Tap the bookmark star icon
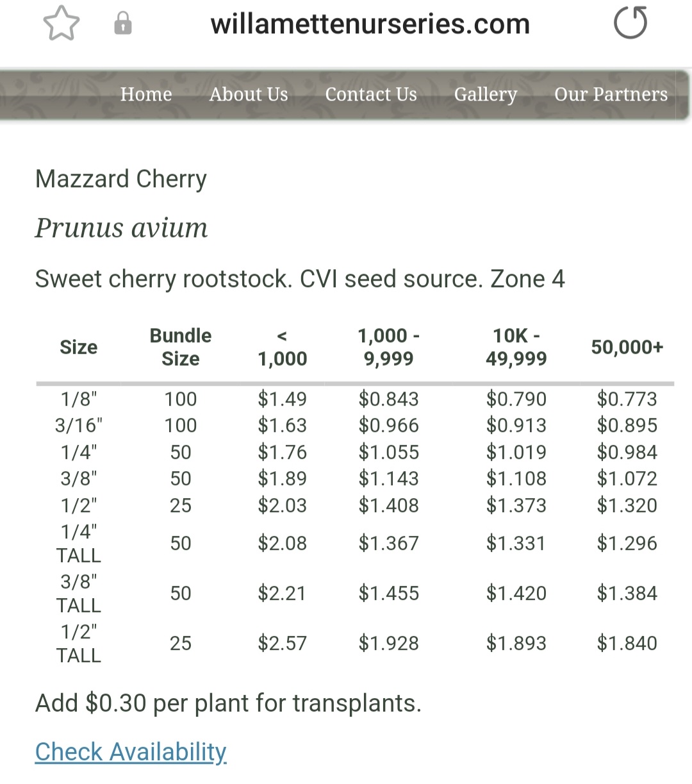 [x=62, y=24]
